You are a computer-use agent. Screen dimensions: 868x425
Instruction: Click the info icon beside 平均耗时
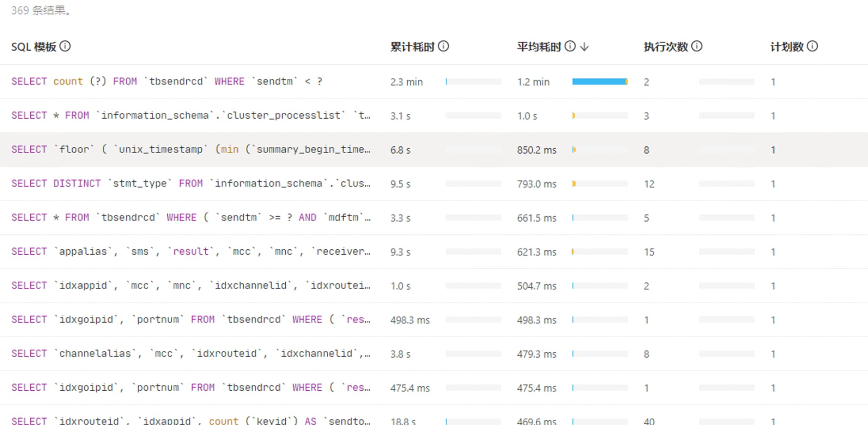tap(570, 46)
